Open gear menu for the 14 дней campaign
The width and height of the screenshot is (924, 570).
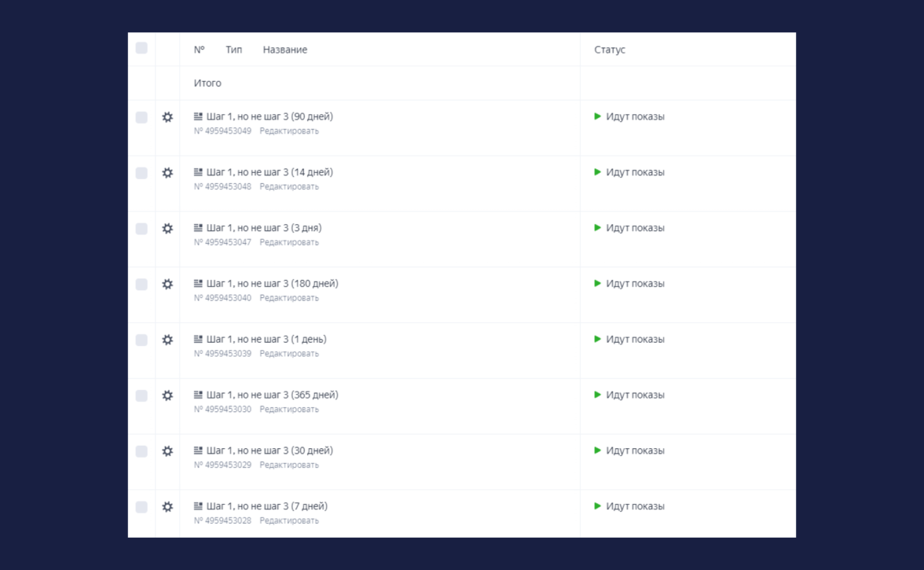[x=167, y=173]
